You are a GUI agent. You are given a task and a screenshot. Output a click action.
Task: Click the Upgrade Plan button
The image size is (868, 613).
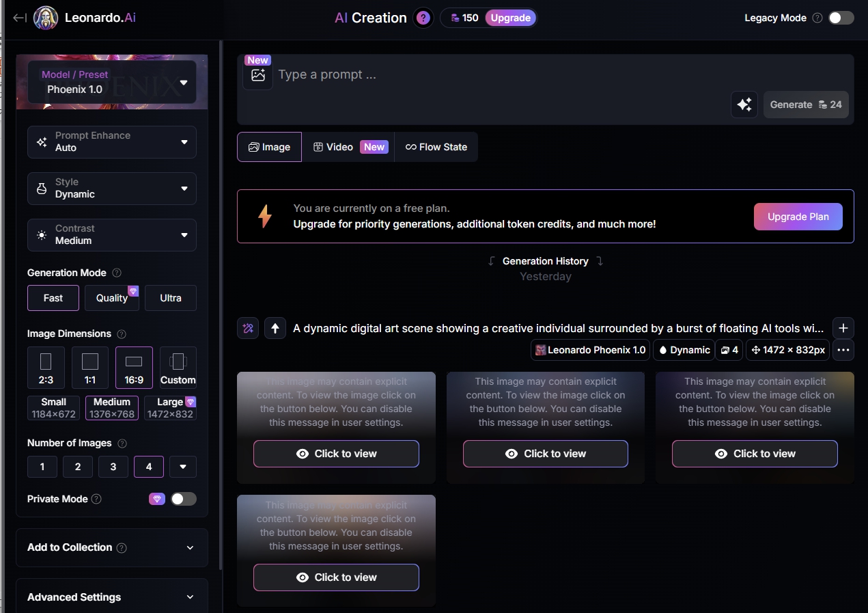(798, 217)
